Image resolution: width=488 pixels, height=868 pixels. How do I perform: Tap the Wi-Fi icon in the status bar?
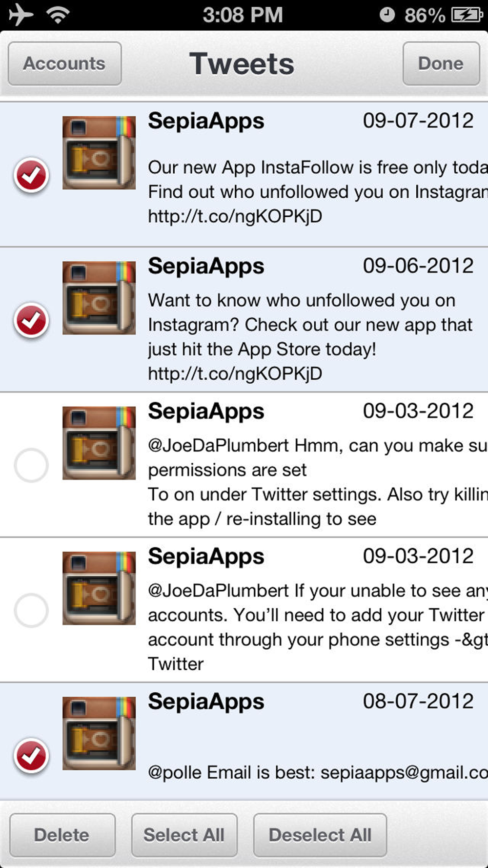(58, 15)
